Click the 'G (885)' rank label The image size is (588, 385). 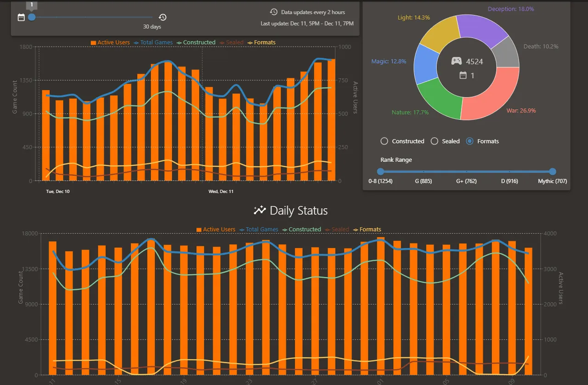click(x=423, y=181)
